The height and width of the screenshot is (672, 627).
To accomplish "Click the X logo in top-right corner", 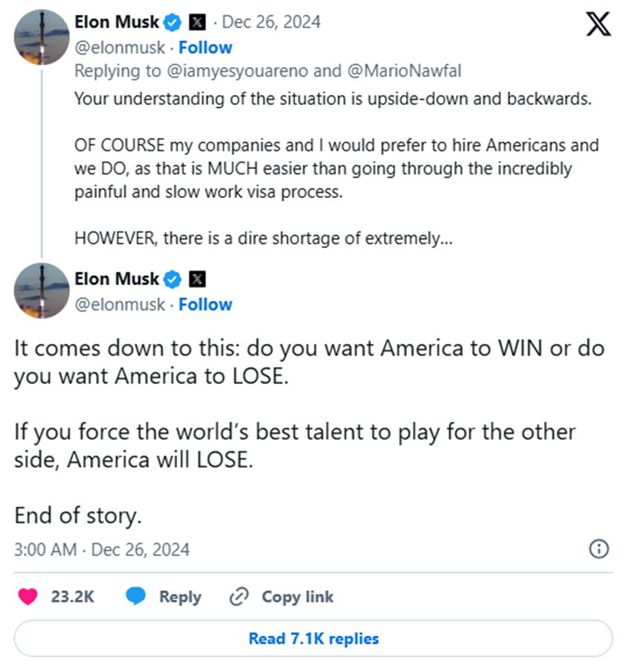I will pos(598,25).
